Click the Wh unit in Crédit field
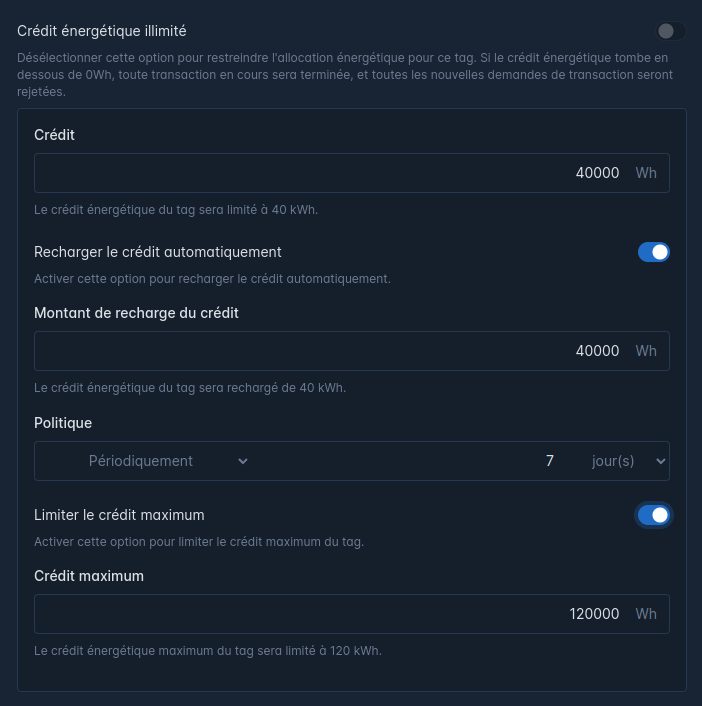 tap(646, 173)
